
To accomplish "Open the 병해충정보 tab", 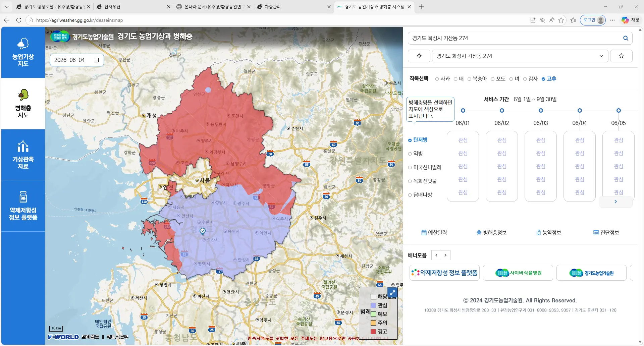I will click(491, 232).
